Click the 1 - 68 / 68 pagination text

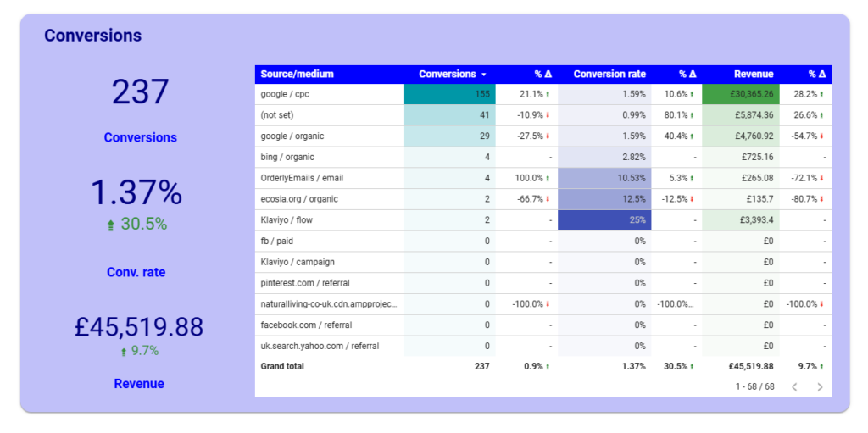click(754, 386)
